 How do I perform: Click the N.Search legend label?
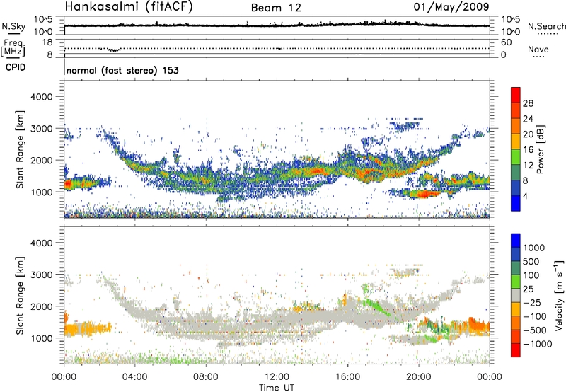point(546,26)
